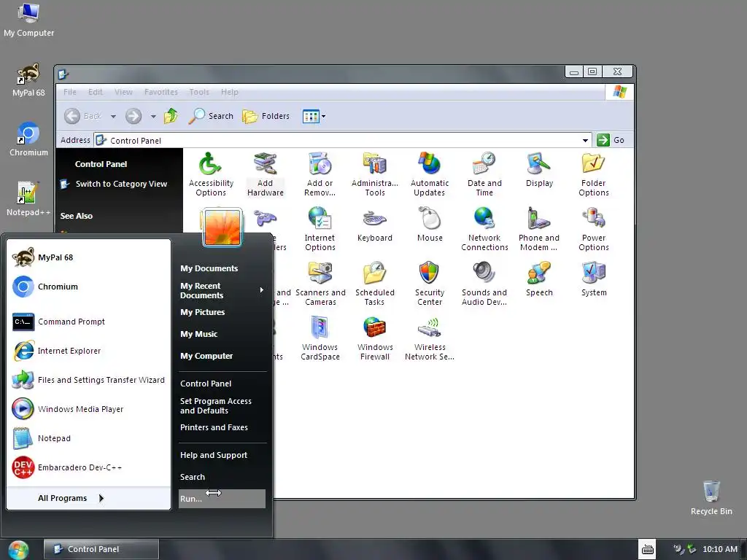Click the Go button
Image resolution: width=747 pixels, height=560 pixels.
click(611, 140)
